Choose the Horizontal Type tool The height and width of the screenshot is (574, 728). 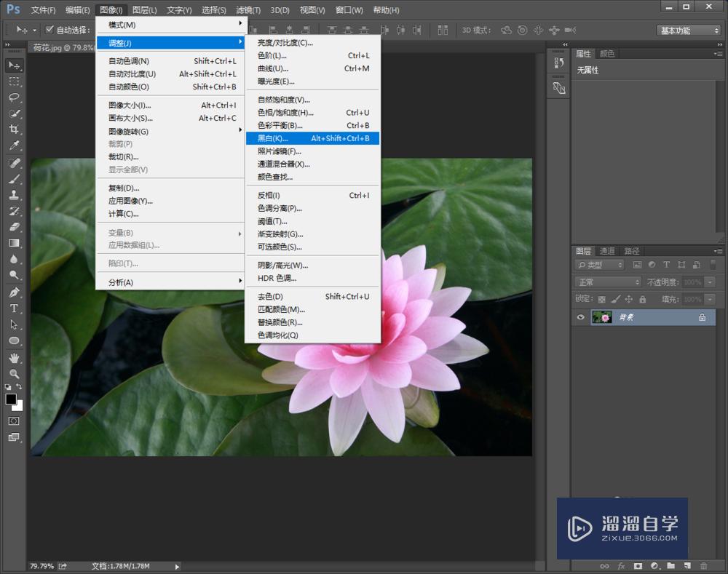coord(14,308)
